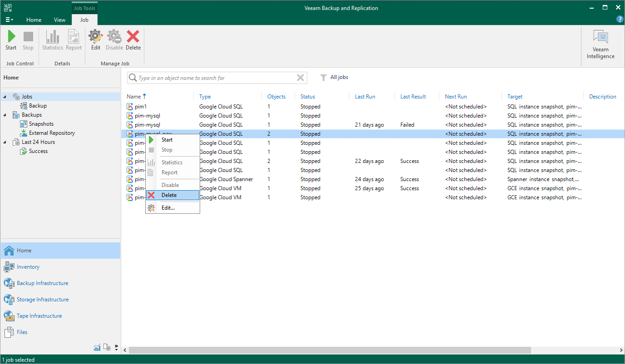Choose Statistics in the context menu
The image size is (625, 364).
[172, 162]
